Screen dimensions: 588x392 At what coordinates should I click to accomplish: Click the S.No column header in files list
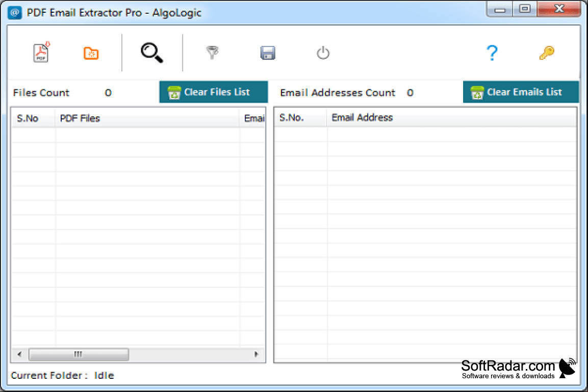(x=33, y=118)
